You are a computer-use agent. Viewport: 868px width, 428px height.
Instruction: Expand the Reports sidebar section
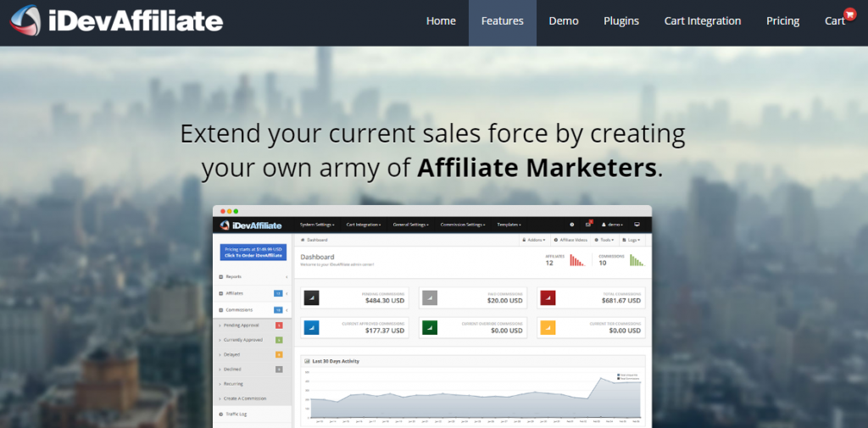pos(253,276)
